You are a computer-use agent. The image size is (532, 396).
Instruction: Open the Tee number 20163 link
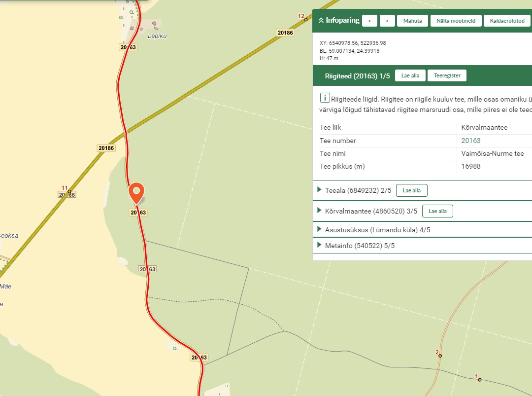click(470, 141)
